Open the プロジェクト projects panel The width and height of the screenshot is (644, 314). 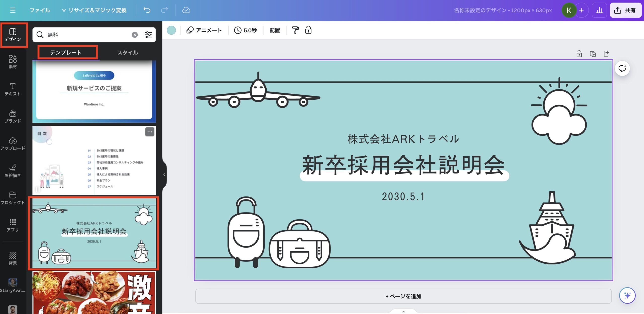pos(13,198)
